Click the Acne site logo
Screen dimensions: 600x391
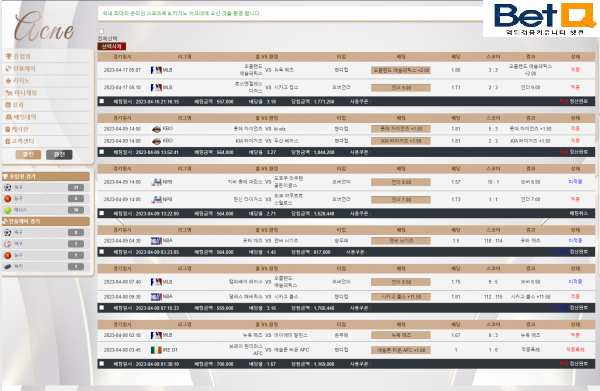(x=44, y=26)
